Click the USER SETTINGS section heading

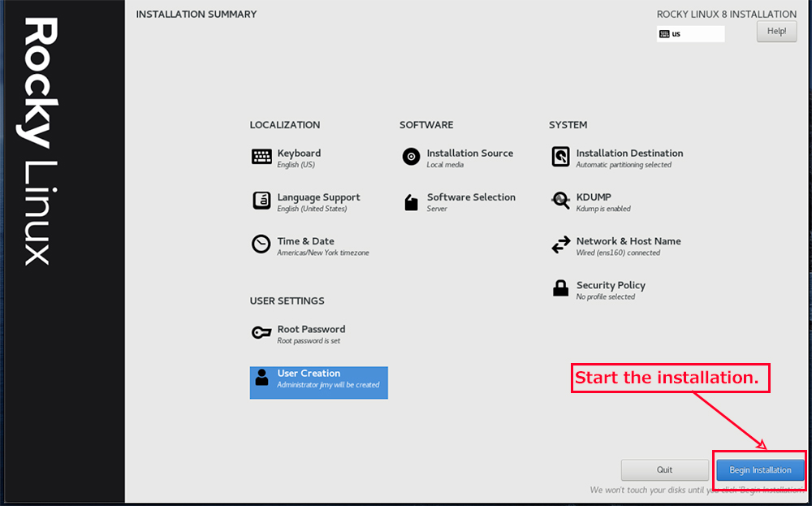[287, 301]
